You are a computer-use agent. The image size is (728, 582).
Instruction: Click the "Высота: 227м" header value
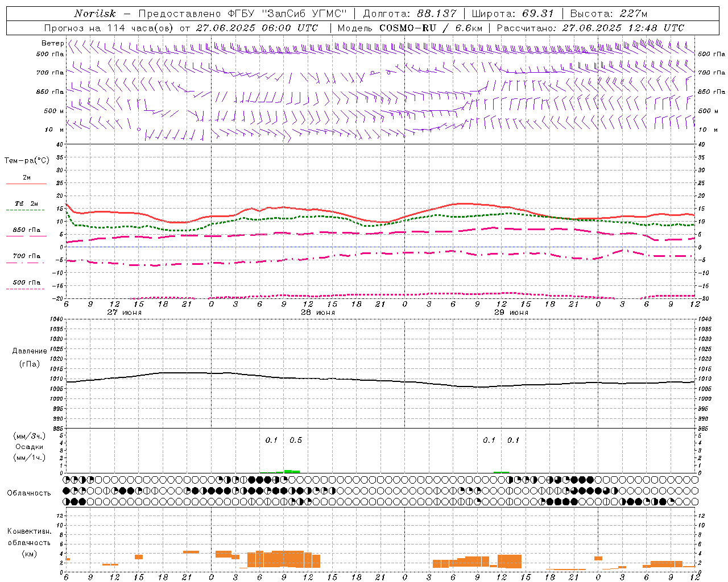coord(609,14)
